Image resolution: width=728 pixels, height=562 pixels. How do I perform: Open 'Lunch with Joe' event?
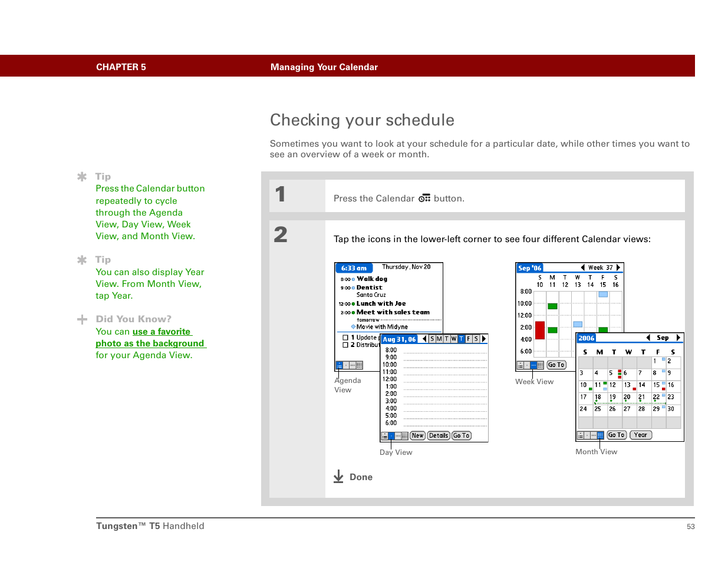(x=381, y=304)
